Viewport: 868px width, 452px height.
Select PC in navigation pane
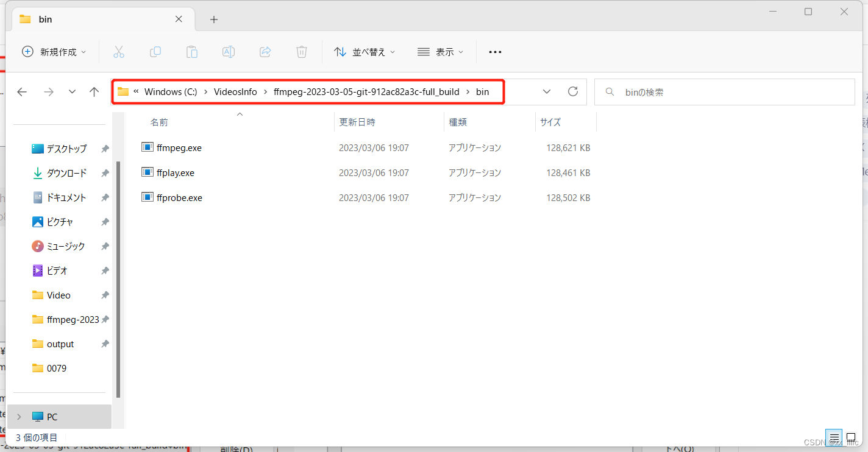click(x=60, y=417)
